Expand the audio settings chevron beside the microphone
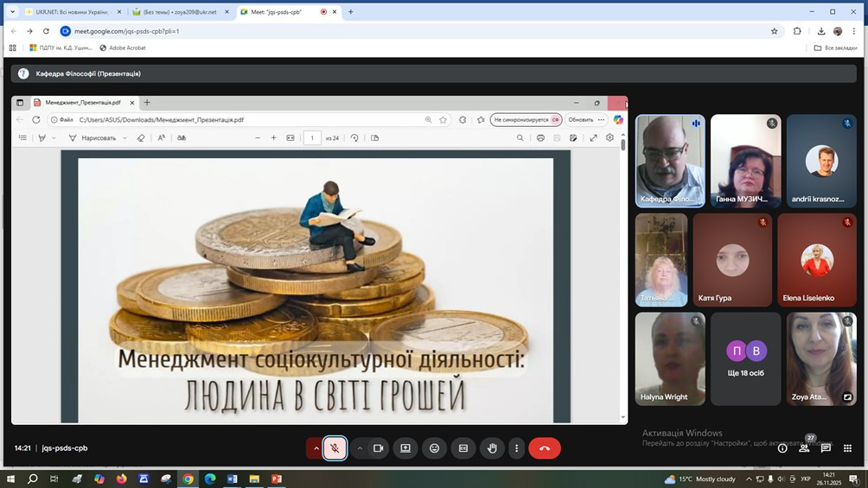 tap(316, 448)
